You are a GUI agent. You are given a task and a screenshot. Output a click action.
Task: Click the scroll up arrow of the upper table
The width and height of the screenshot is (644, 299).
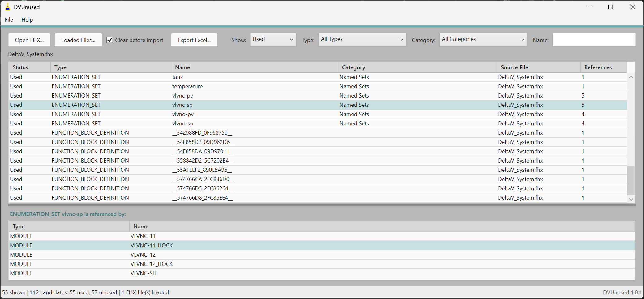(x=631, y=77)
